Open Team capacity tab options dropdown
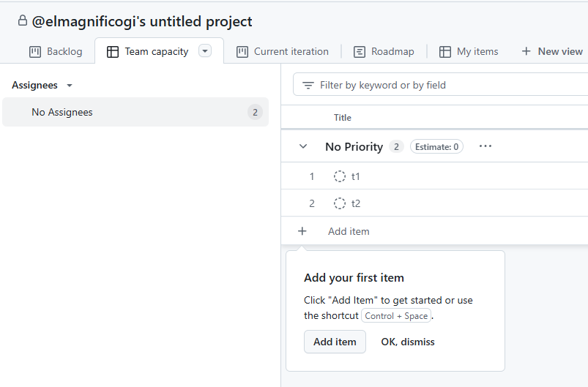 [205, 51]
